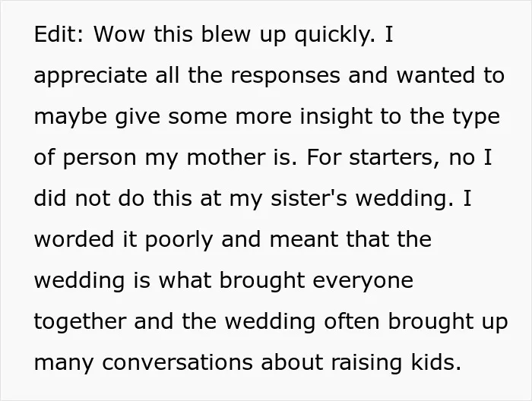The width and height of the screenshot is (532, 401).
Task: Click the word "Wow" in the first line
Action: [119, 34]
